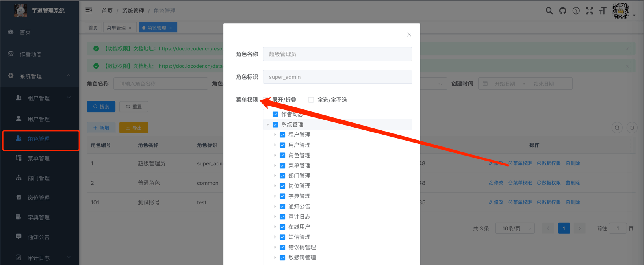Uncheck the 部门管理 tree checkbox
This screenshot has width=644, height=265.
(x=282, y=176)
